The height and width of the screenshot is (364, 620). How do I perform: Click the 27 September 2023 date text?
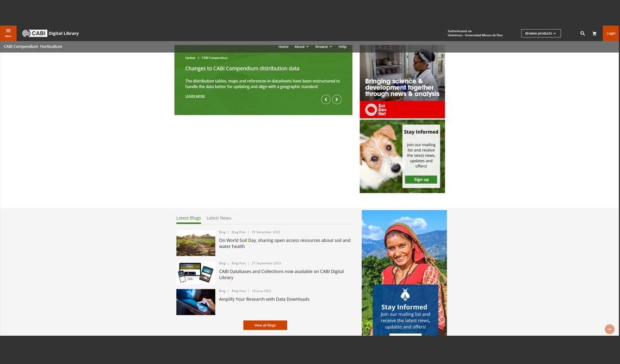click(266, 263)
